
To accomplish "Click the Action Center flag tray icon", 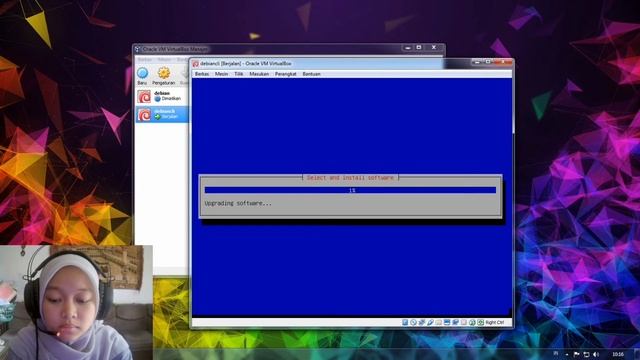I will 576,354.
